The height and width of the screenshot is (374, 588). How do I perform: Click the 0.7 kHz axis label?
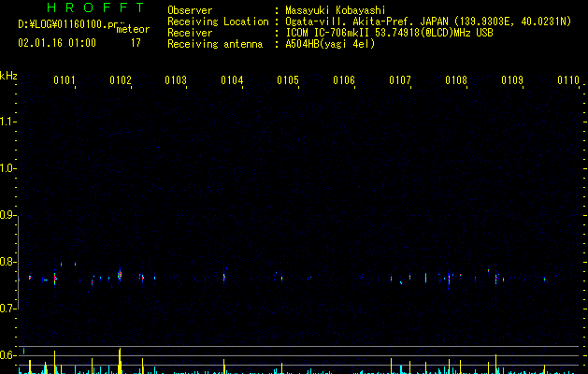coord(7,309)
